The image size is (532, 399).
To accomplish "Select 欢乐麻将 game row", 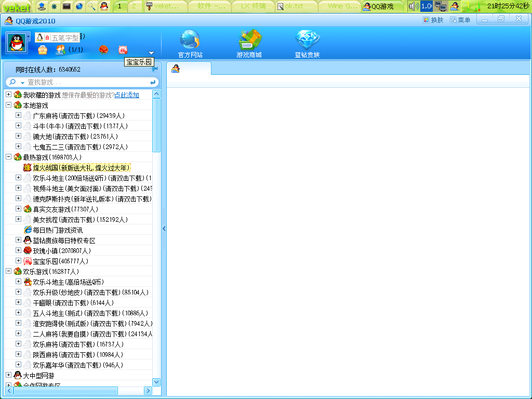I will (78, 344).
